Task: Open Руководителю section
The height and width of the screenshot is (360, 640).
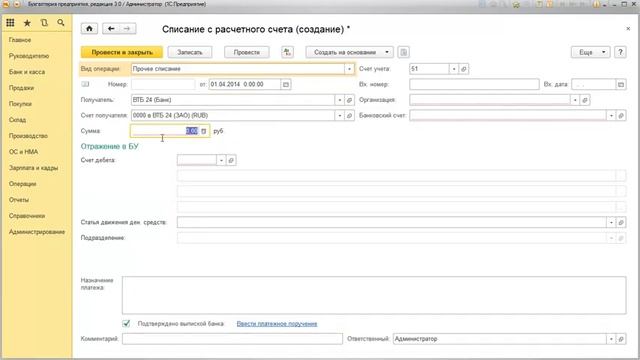Action: click(29, 56)
